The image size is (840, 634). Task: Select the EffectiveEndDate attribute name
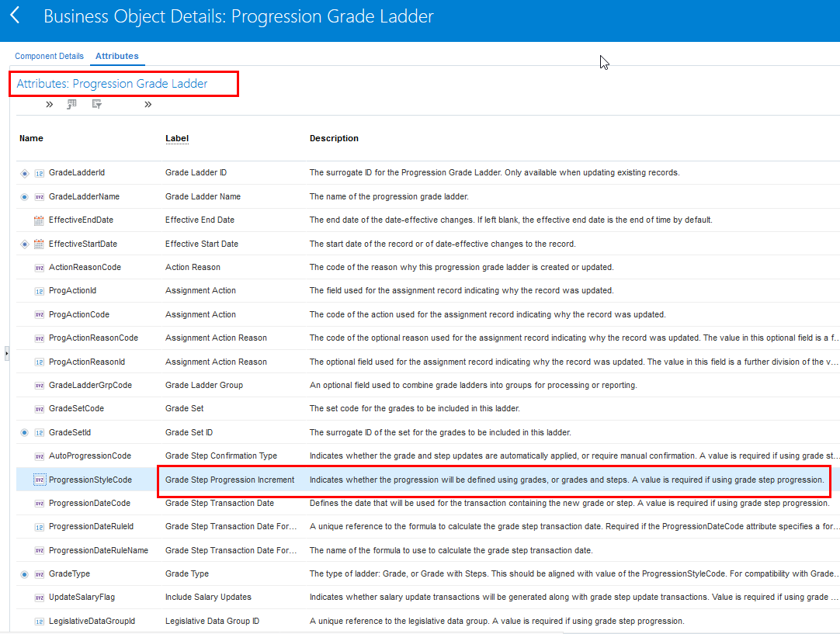pyautogui.click(x=81, y=220)
